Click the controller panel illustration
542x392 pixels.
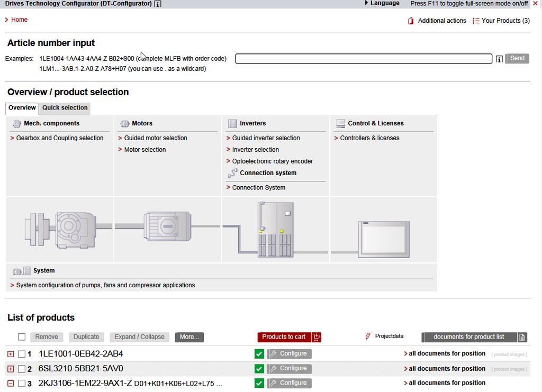tap(384, 239)
